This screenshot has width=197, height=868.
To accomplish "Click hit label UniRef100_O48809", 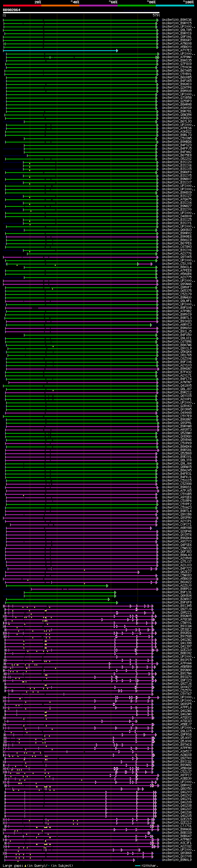I will [177, 216].
